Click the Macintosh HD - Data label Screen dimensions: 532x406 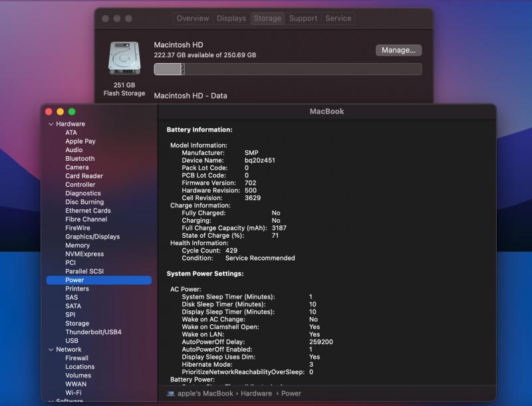tap(190, 96)
